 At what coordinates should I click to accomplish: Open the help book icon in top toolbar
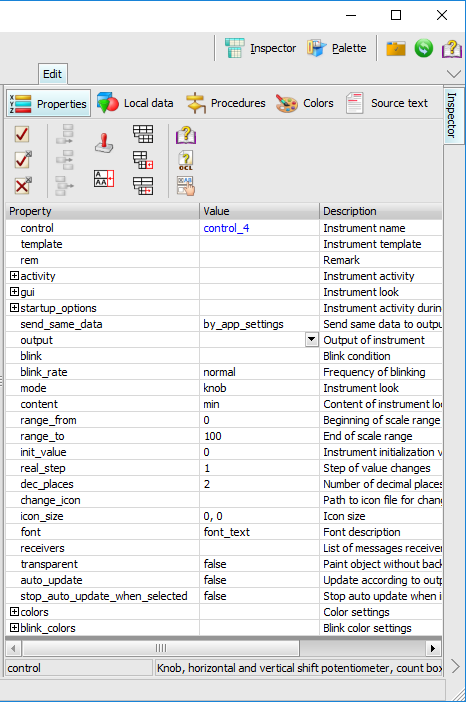coord(452,48)
